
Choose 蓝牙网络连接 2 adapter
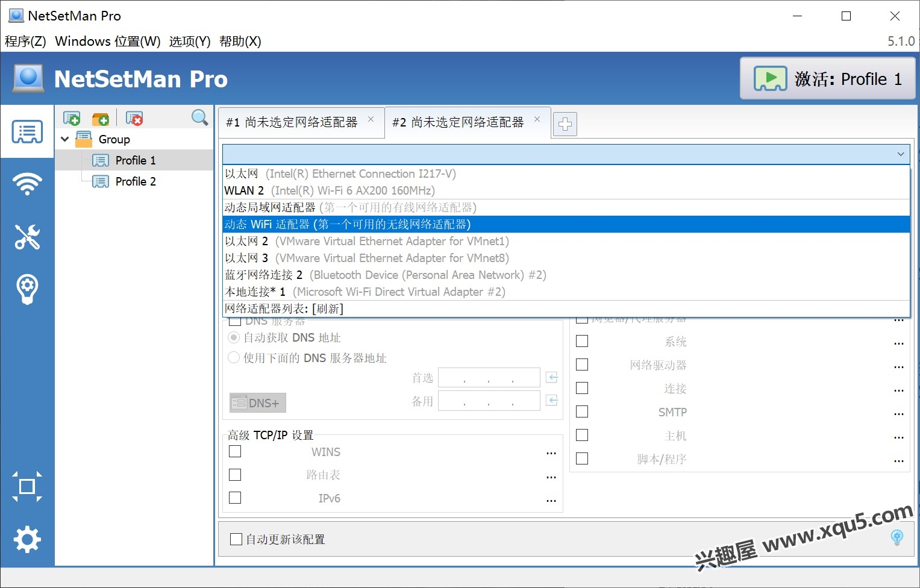click(x=566, y=275)
